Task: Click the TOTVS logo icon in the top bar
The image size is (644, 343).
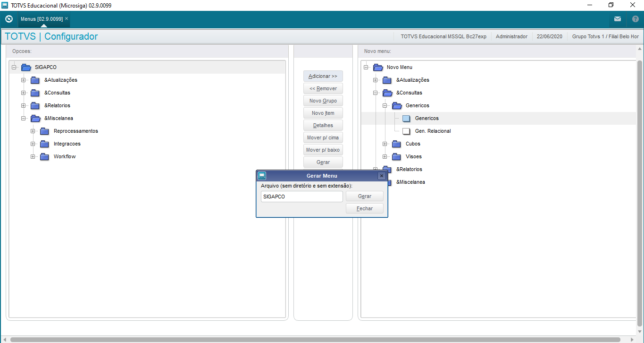Action: pos(8,19)
